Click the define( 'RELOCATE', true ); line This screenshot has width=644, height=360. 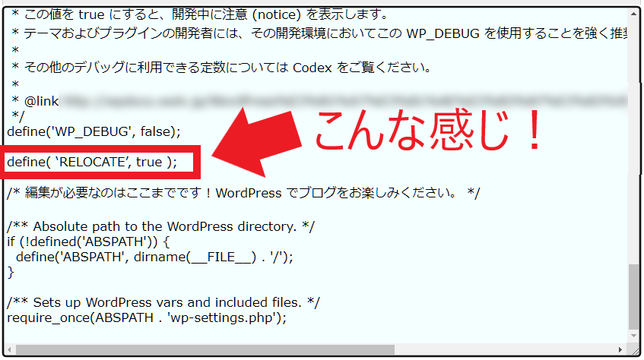tap(93, 162)
